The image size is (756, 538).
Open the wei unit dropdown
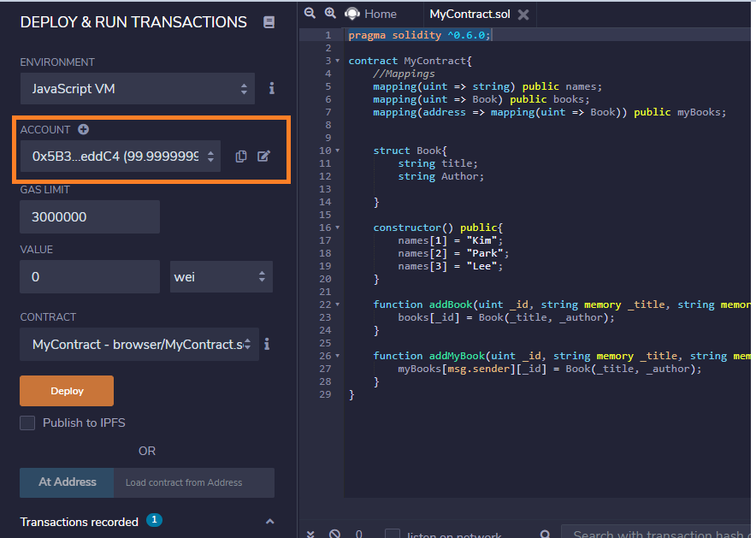221,277
